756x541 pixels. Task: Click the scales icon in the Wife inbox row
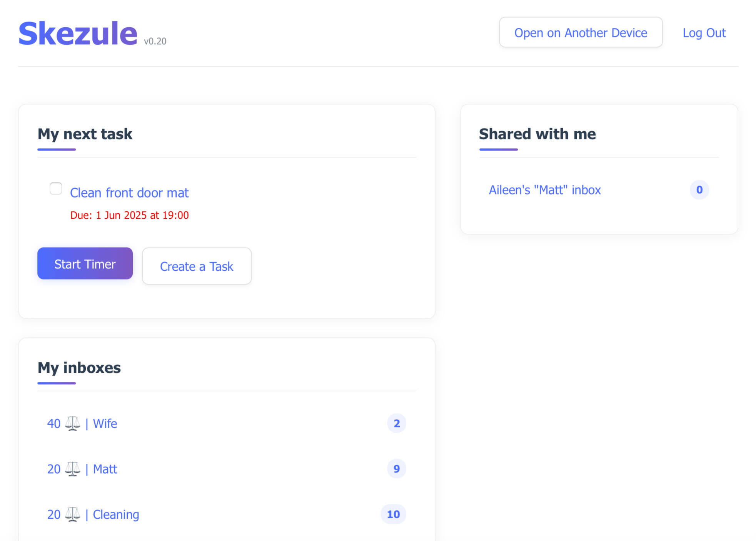(x=72, y=423)
